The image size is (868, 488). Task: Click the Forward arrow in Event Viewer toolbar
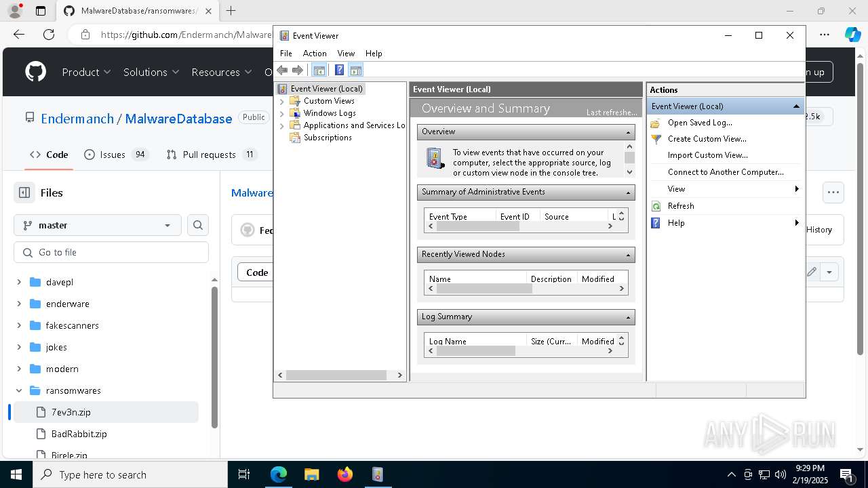[x=298, y=70]
